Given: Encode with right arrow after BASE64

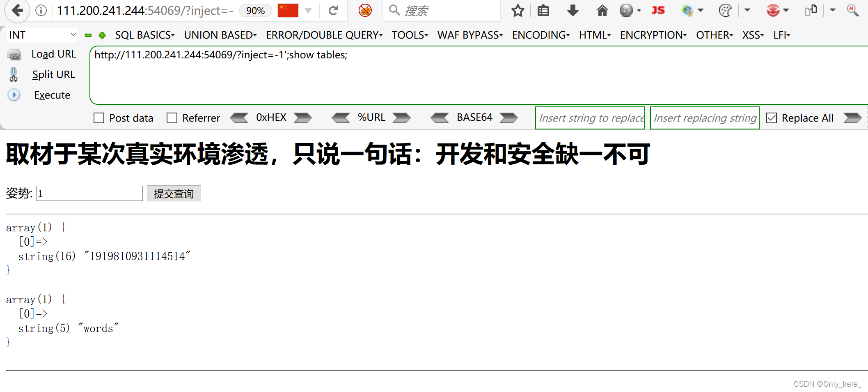Looking at the screenshot, I should click(509, 118).
